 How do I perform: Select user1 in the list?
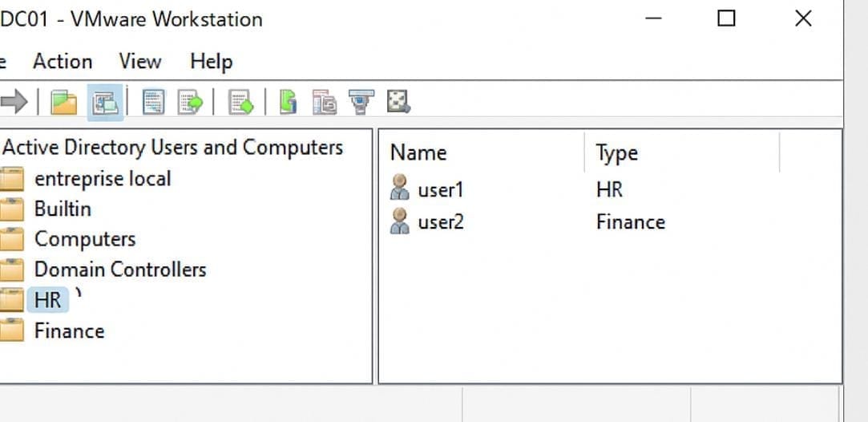pos(441,190)
